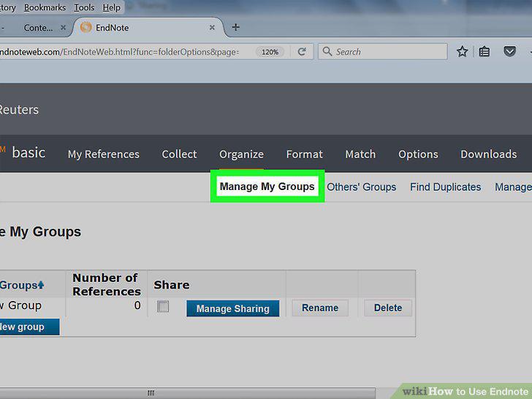Go to My References tab
This screenshot has height=399, width=532.
104,154
